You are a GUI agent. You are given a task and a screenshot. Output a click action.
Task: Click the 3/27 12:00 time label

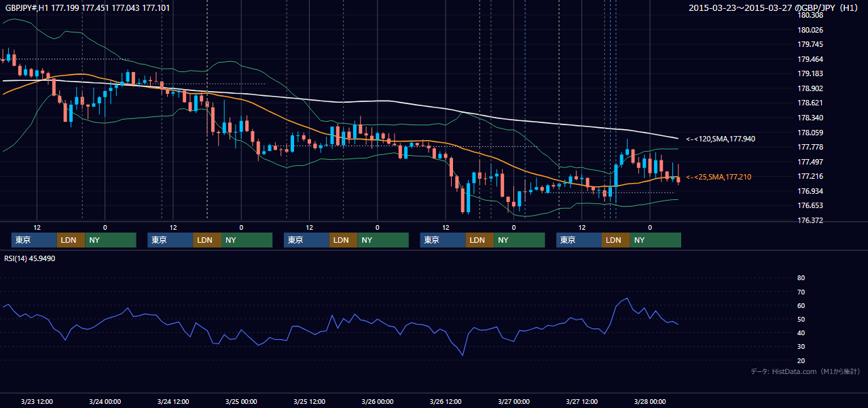581,401
